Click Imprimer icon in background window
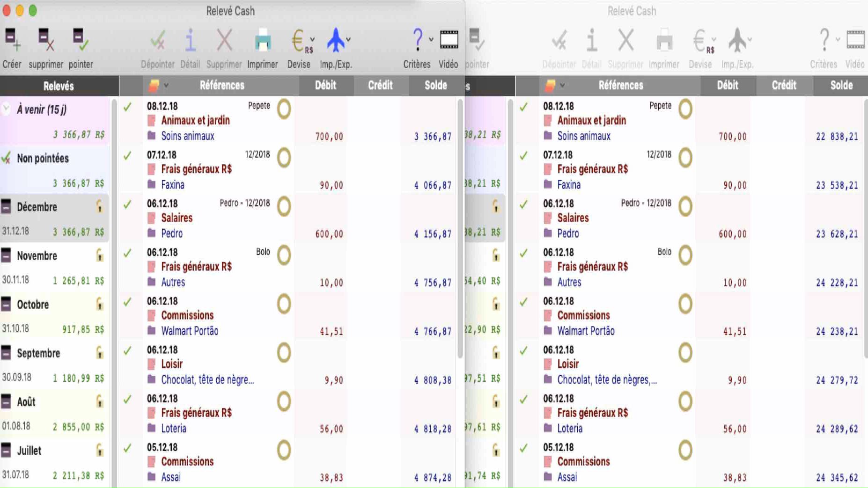868x488 pixels. 664,40
